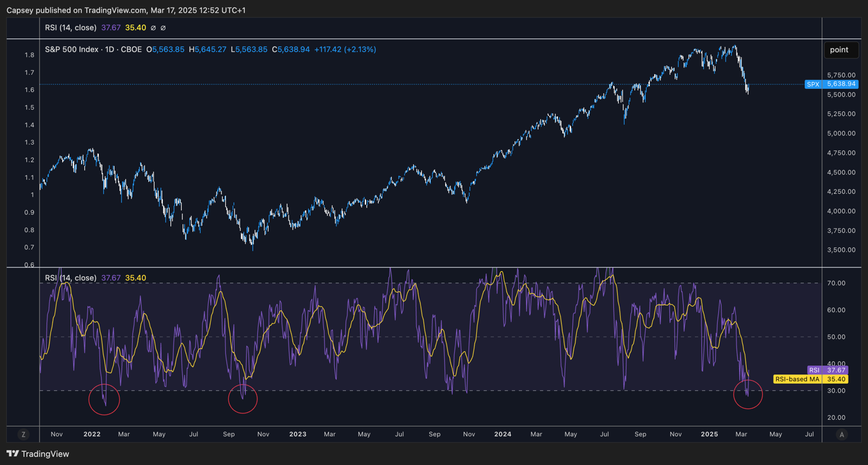
Task: Toggle the A auto-scale button
Action: click(x=842, y=434)
